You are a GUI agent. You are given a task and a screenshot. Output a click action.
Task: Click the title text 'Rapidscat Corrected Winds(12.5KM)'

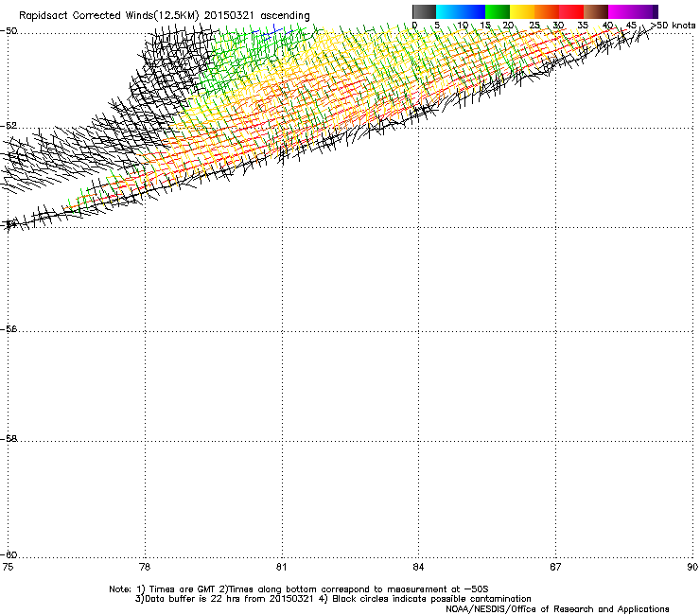pyautogui.click(x=109, y=16)
